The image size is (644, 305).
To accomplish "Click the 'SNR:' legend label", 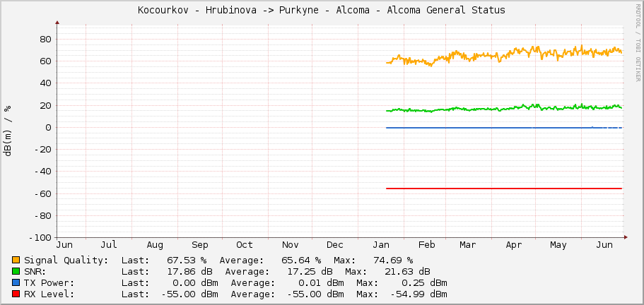I will (35, 271).
